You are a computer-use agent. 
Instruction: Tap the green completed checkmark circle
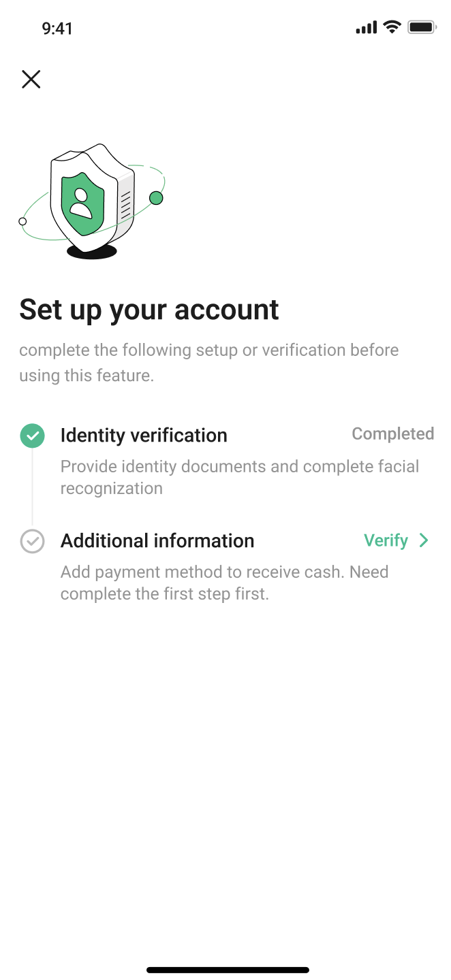click(x=32, y=436)
